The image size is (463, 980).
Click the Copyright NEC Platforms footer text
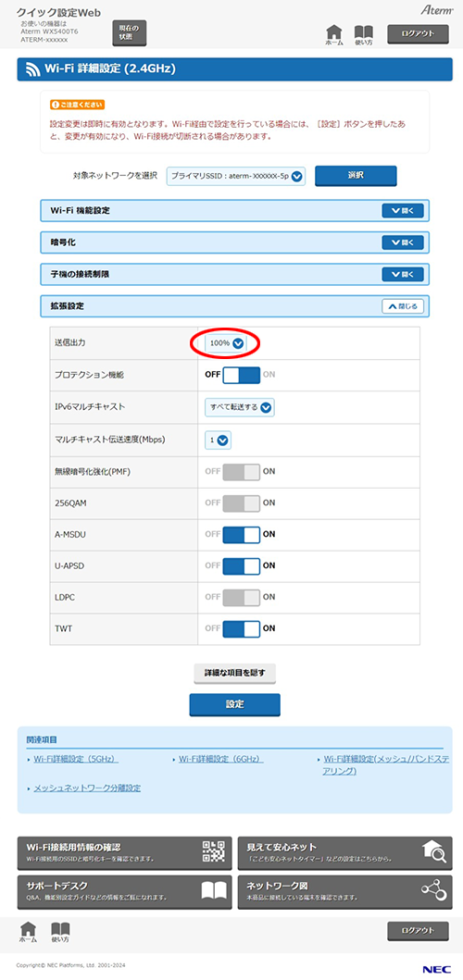70,965
